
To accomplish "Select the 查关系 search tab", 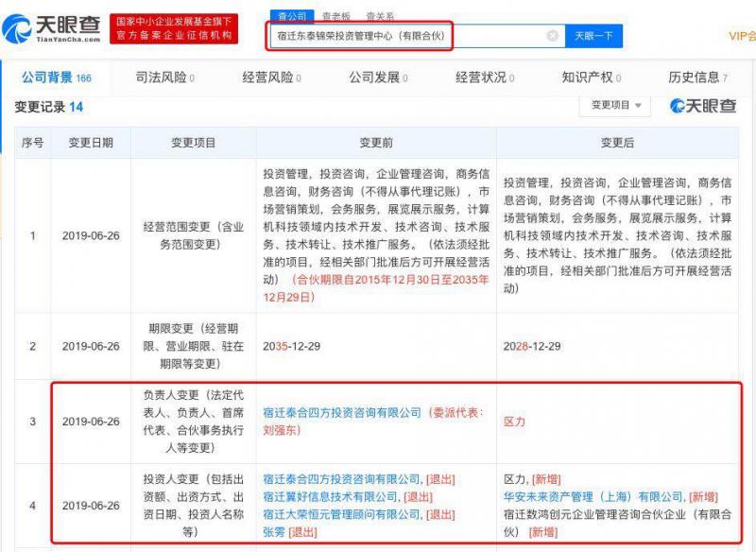I will 380,16.
